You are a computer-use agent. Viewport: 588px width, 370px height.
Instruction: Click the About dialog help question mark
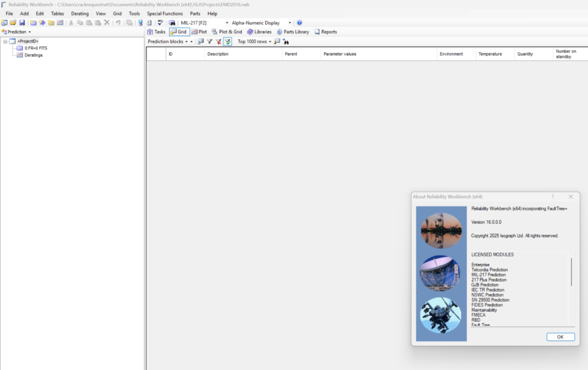(x=552, y=197)
